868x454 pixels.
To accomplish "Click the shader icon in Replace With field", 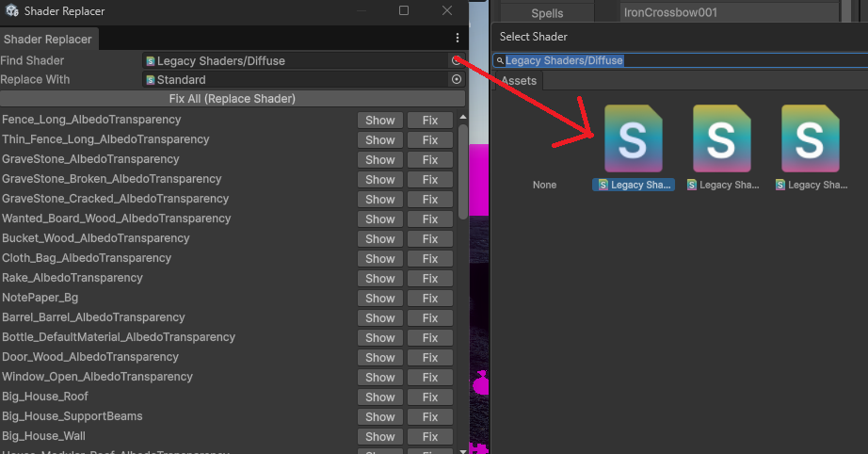I will click(x=151, y=80).
